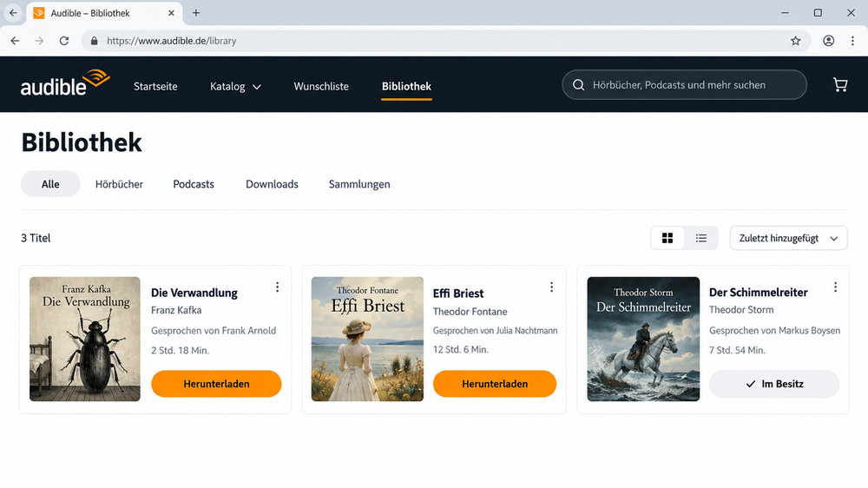Open a new browser tab
This screenshot has width=868, height=488.
196,13
